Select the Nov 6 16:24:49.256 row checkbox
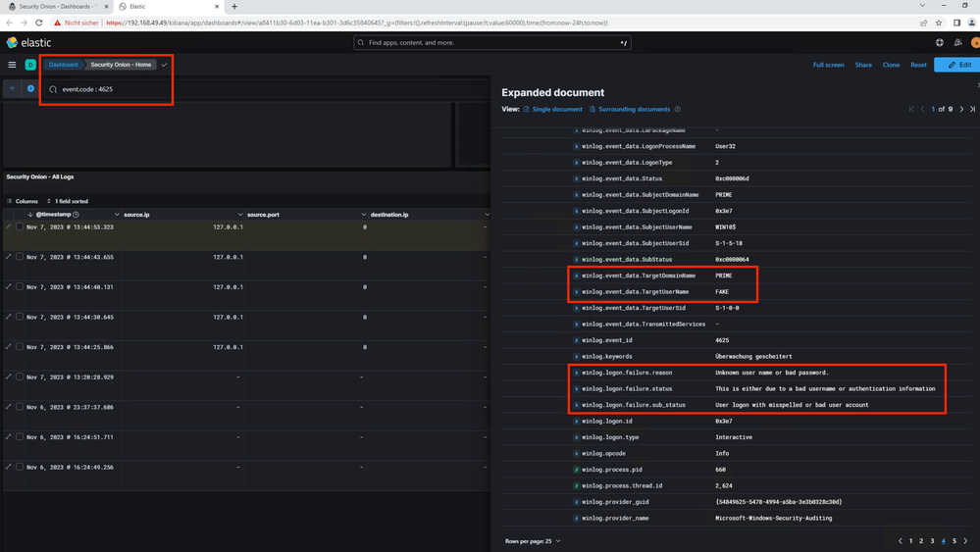Image resolution: width=980 pixels, height=552 pixels. tap(20, 467)
